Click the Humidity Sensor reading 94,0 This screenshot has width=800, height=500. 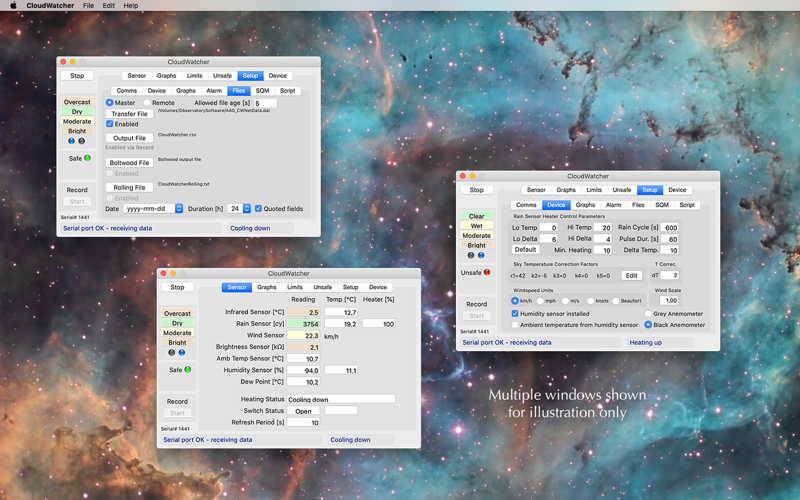click(303, 370)
